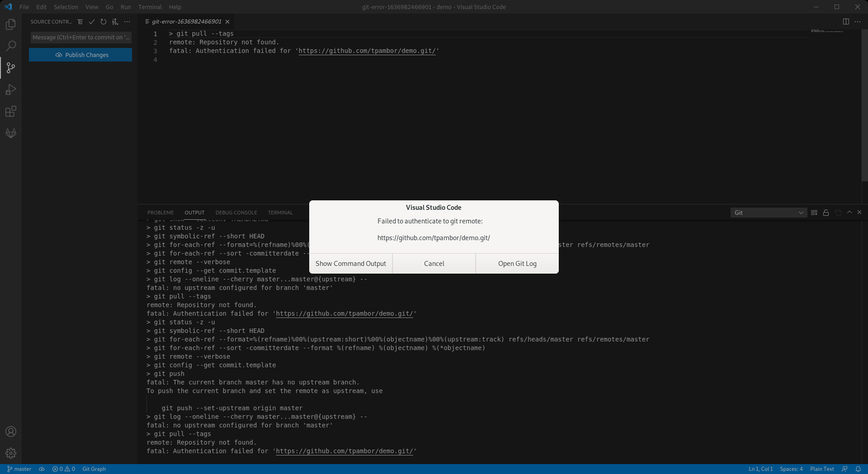Switch to the TERMINAL panel tab
868x474 pixels.
point(280,213)
